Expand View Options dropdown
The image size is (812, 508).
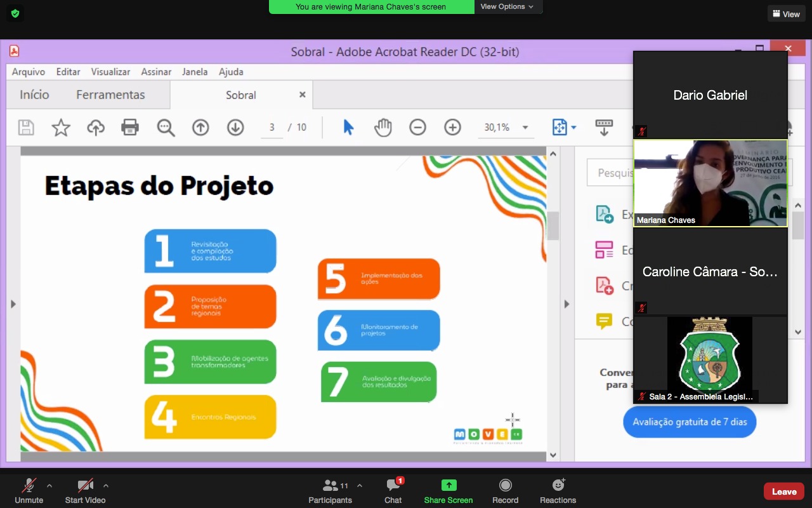point(507,7)
